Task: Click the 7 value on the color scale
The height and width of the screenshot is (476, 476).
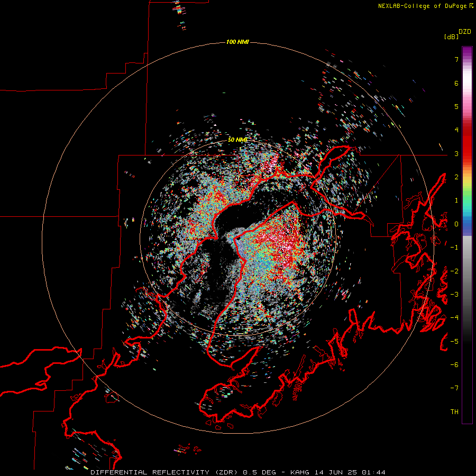Action: [456, 59]
